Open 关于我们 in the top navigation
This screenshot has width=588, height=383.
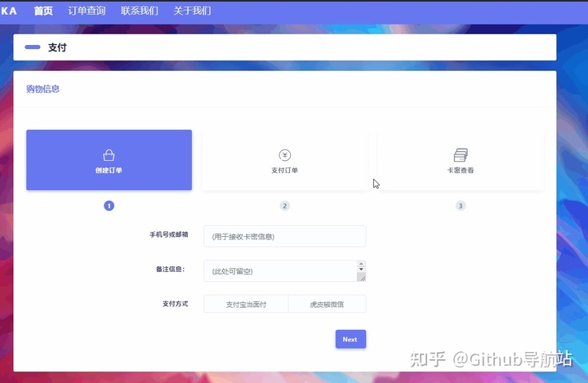click(x=192, y=11)
